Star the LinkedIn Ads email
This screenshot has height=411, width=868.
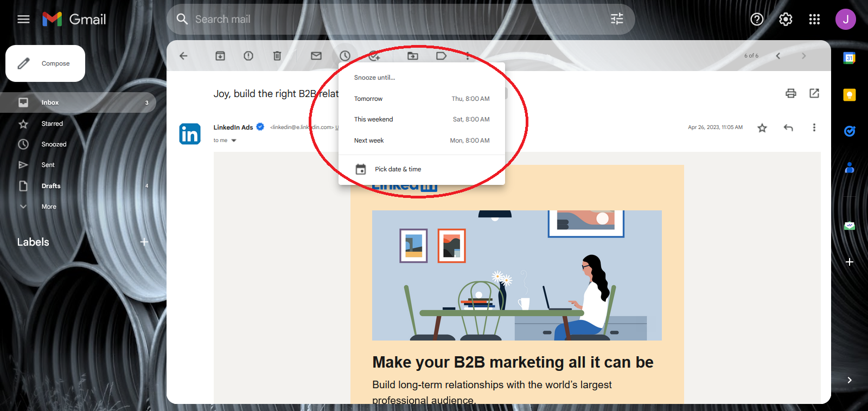click(762, 128)
